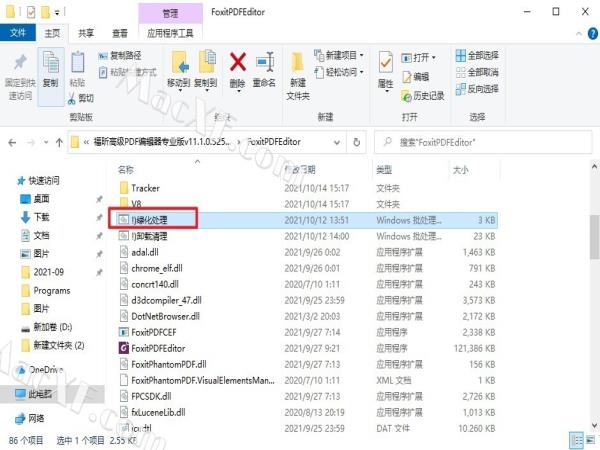
Task: Click Paste shortcut option
Action: click(127, 72)
